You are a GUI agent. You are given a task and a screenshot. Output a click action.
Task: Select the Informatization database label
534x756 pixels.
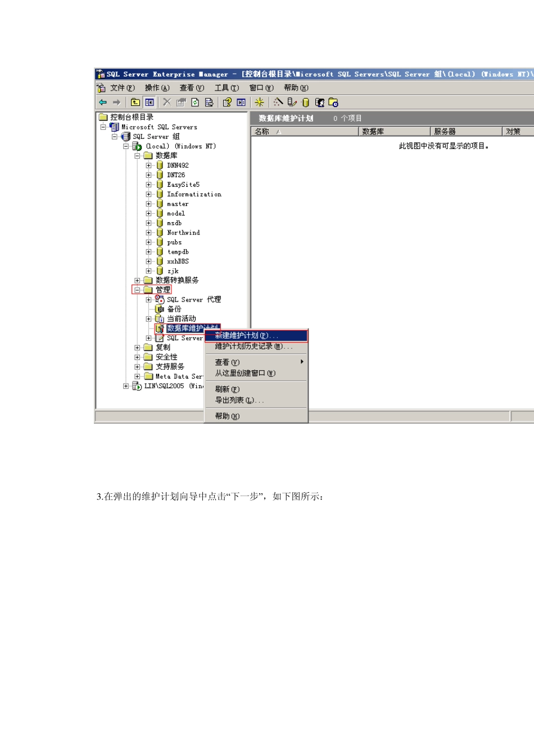(x=194, y=194)
